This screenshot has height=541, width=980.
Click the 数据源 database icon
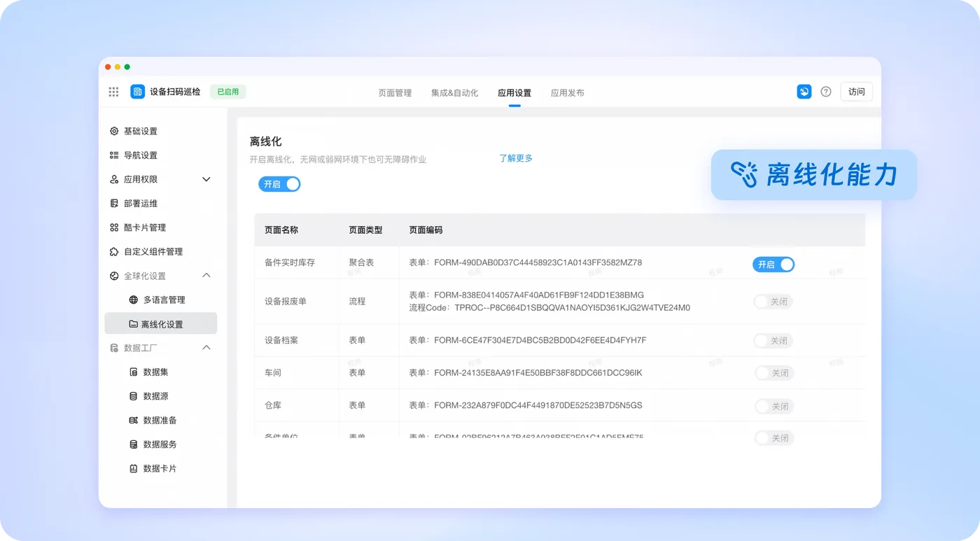pos(134,396)
